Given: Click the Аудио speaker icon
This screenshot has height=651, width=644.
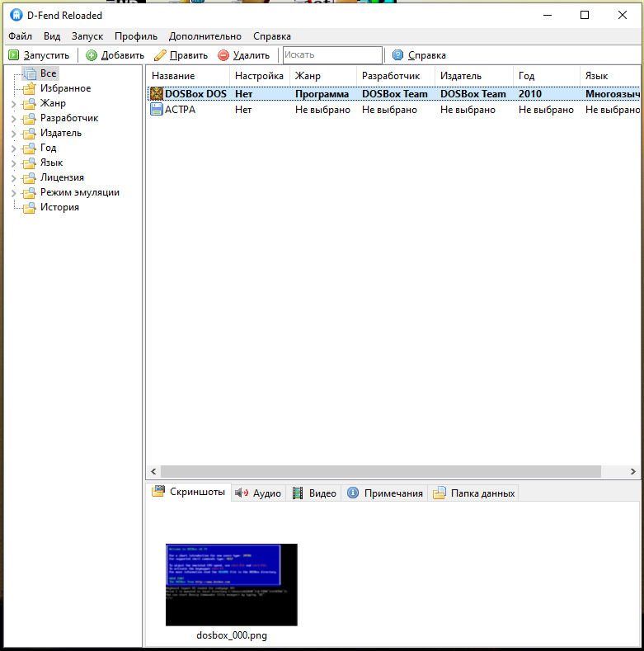Looking at the screenshot, I should click(242, 493).
